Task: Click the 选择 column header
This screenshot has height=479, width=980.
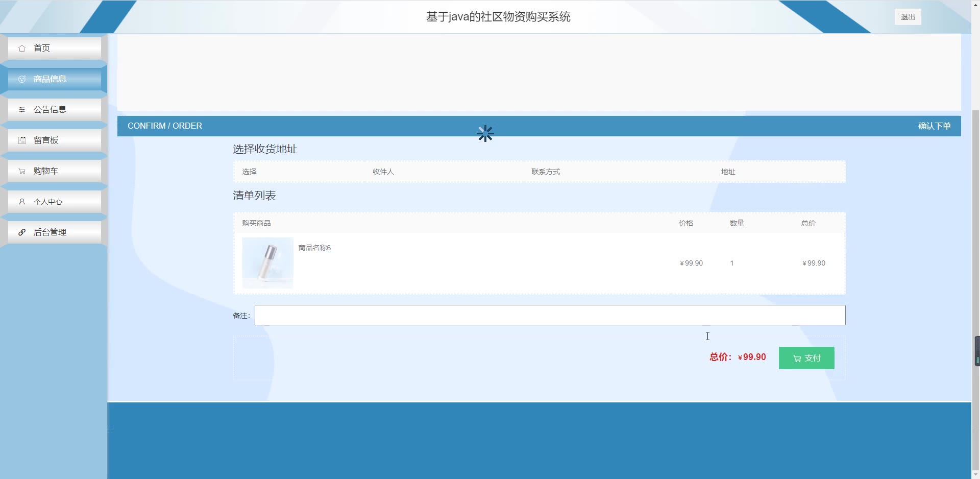Action: point(249,172)
